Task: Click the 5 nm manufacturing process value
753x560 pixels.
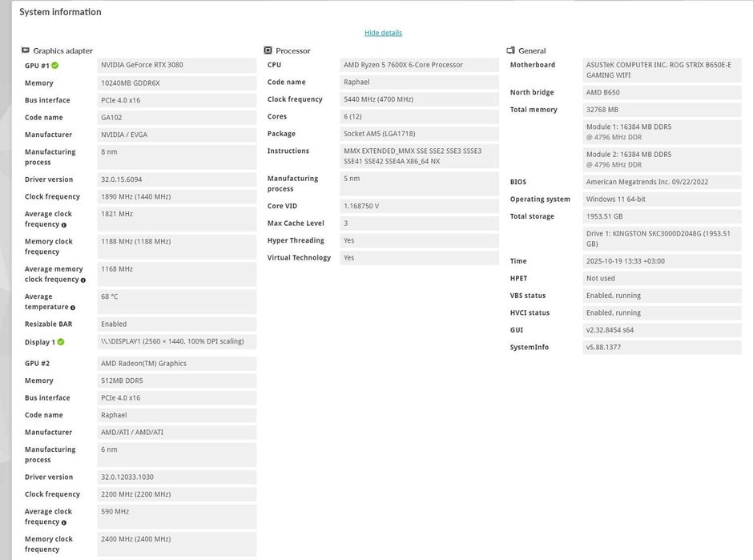Action: pyautogui.click(x=419, y=183)
